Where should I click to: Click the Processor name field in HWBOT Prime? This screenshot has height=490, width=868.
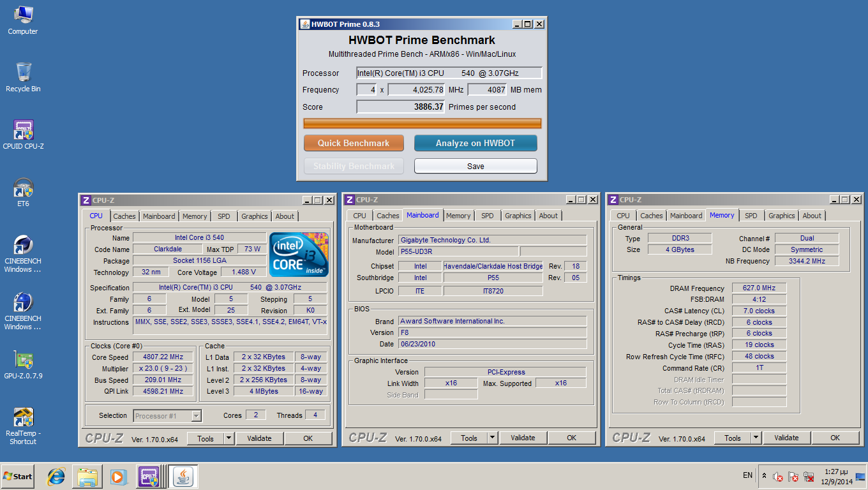pos(449,73)
